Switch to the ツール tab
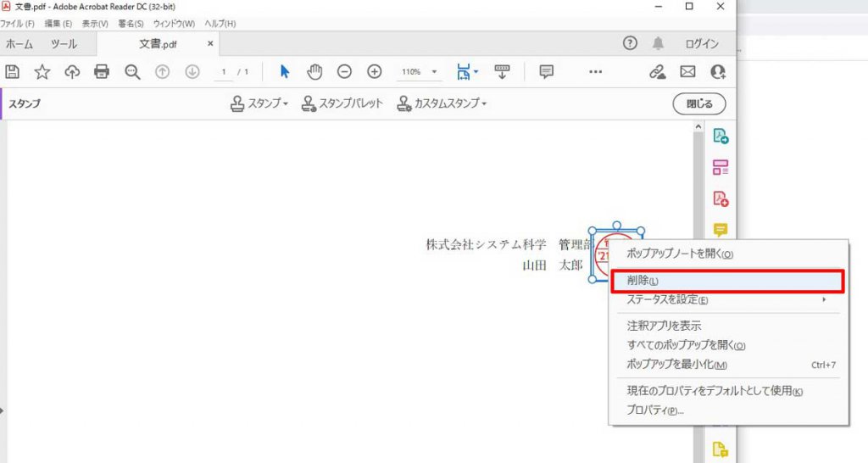The height and width of the screenshot is (463, 868). pyautogui.click(x=64, y=44)
